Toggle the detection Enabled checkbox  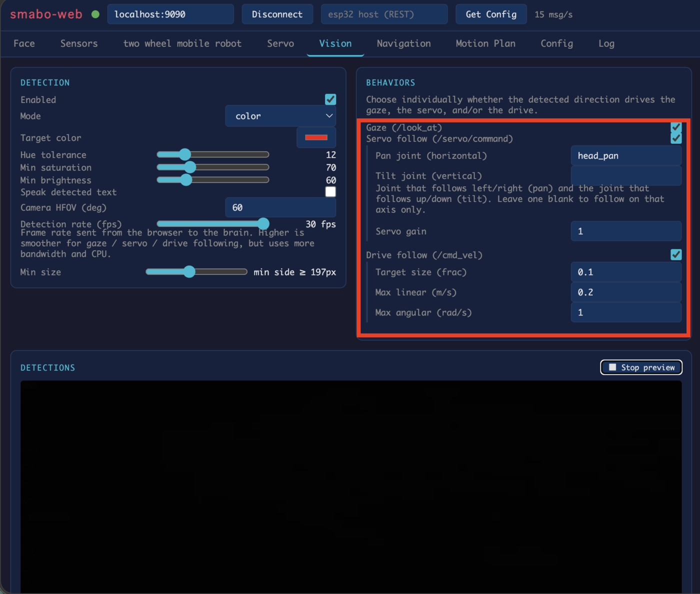(x=330, y=99)
